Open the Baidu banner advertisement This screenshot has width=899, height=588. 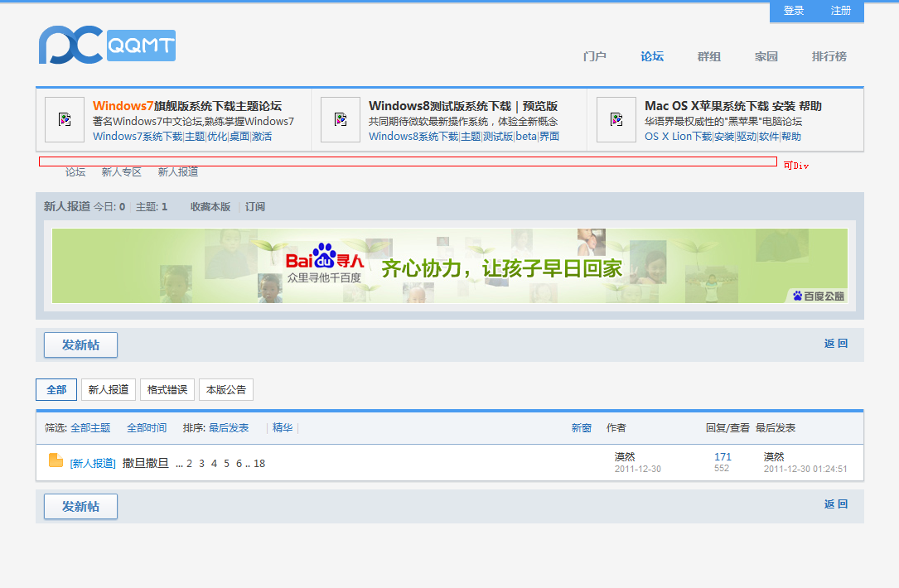(450, 266)
